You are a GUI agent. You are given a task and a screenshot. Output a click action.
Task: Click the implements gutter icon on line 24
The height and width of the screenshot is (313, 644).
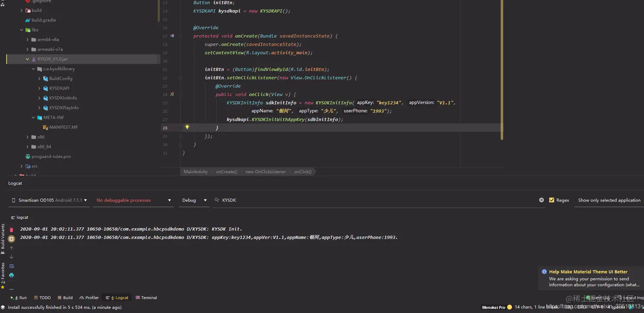tap(172, 94)
